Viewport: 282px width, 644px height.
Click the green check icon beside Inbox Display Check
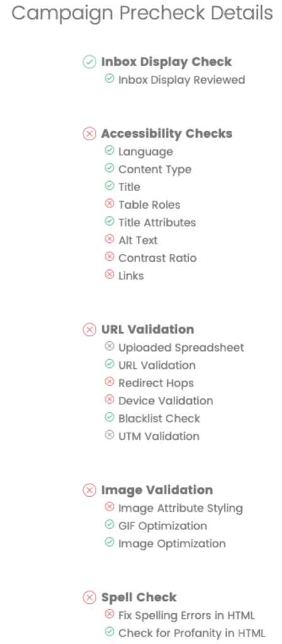[89, 62]
